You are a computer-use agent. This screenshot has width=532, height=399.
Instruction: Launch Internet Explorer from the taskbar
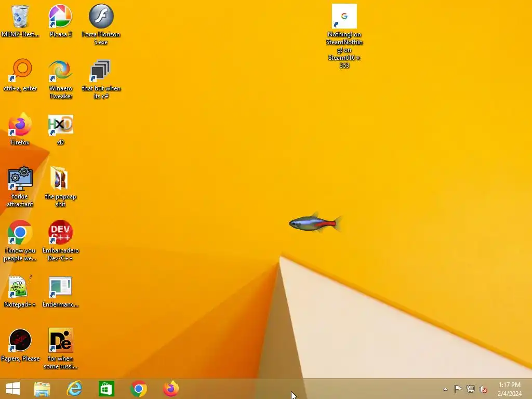74,389
